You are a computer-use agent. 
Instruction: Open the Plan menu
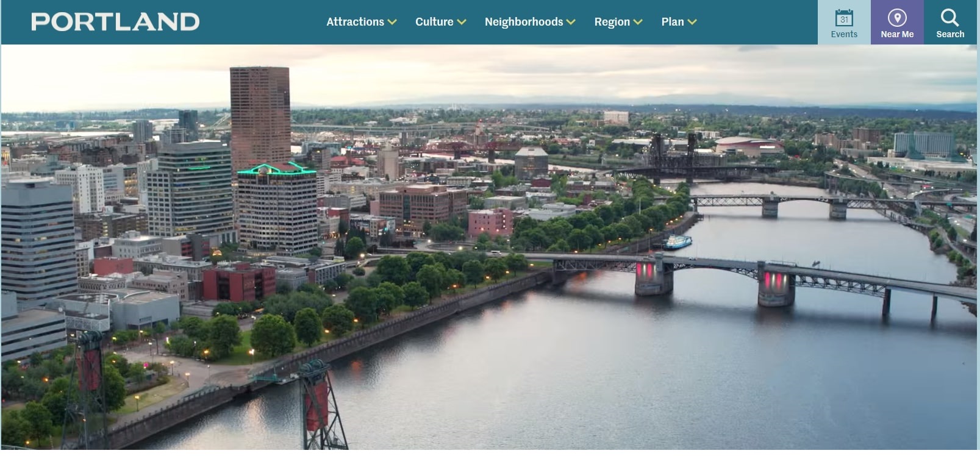click(673, 22)
